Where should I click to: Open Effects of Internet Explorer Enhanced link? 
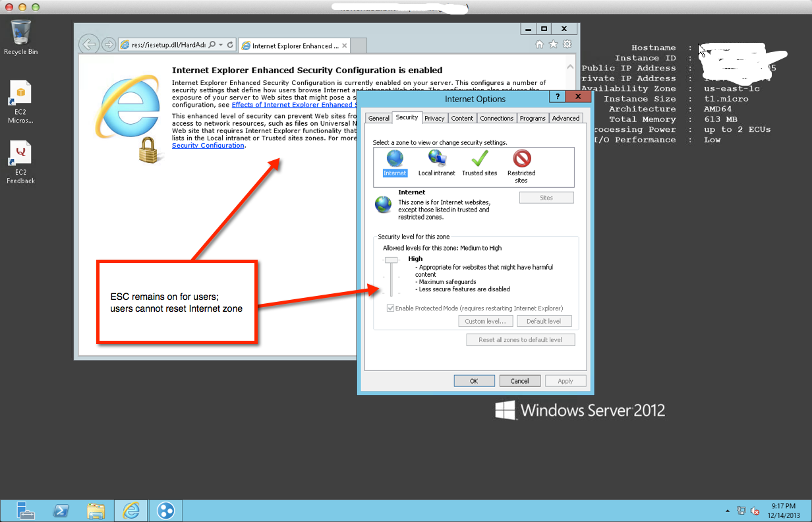click(x=294, y=105)
